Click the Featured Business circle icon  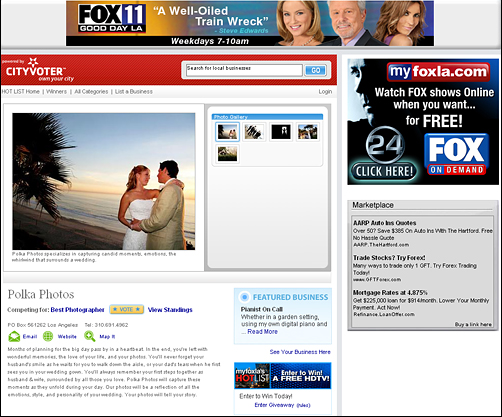point(244,297)
